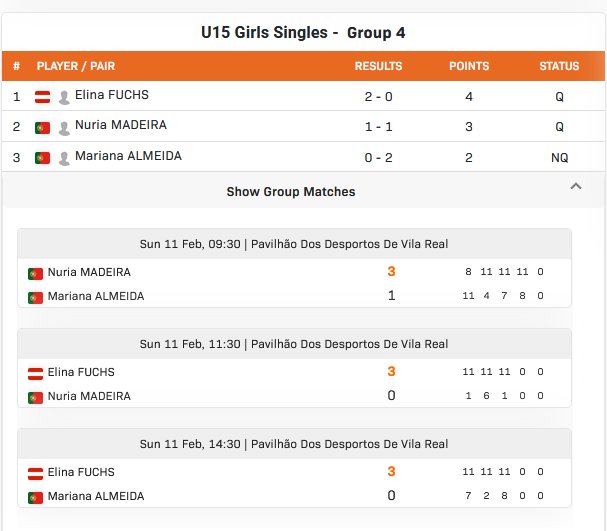Collapse group matches using the chevron arrow
The width and height of the screenshot is (607, 531).
[576, 187]
